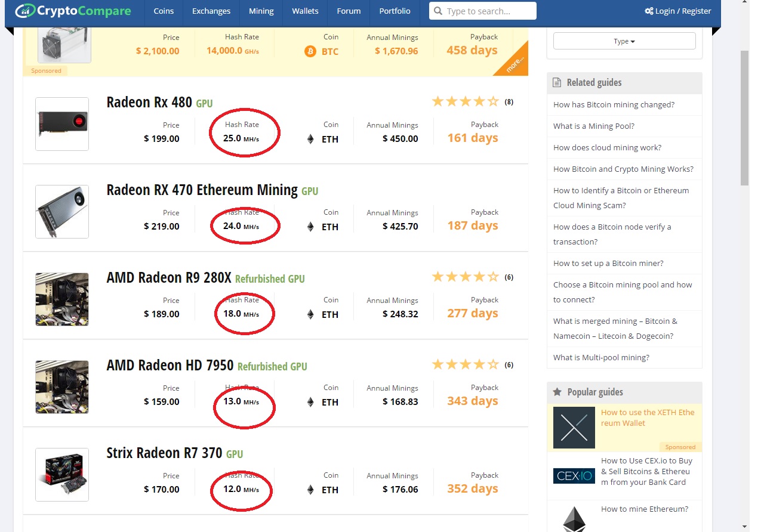Viewport: 764px width, 532px height.
Task: Open the Mining menu
Action: pos(261,11)
